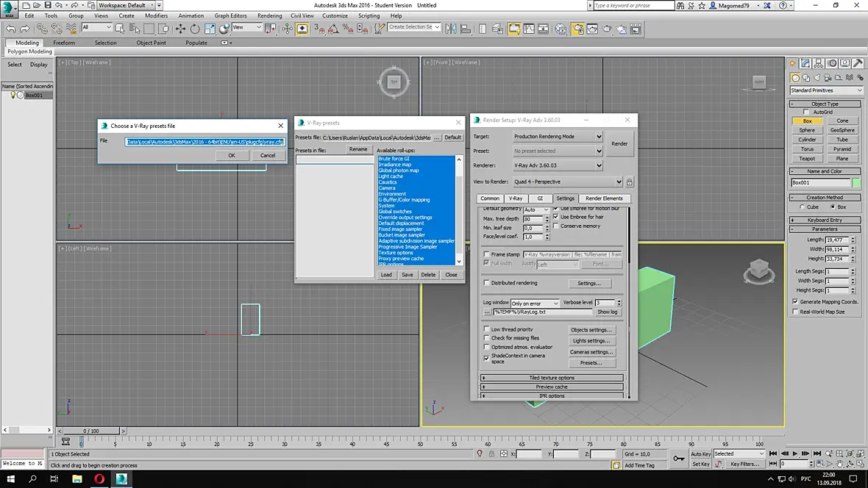Expand the Tiled texture options rollout
Screen dimensions: 868x488
click(552, 378)
